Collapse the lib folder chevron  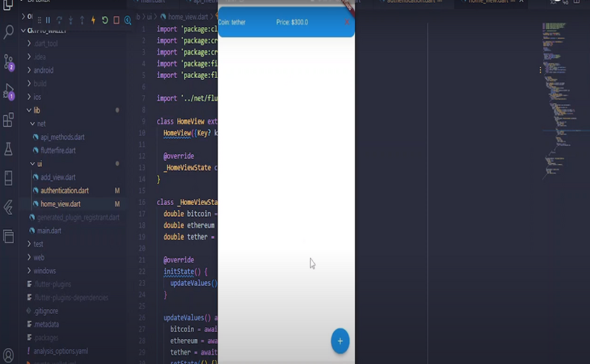[x=29, y=110]
